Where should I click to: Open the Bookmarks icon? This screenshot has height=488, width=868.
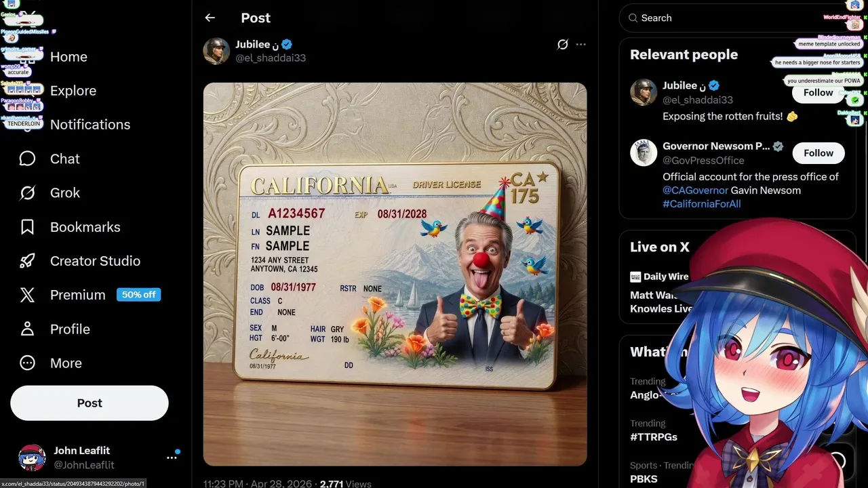pyautogui.click(x=28, y=227)
